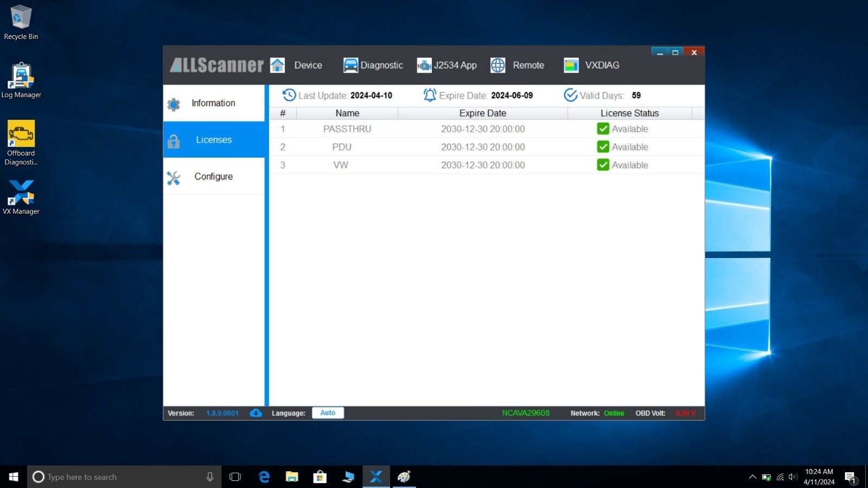Click the Licenses padlock icon
The width and height of the screenshot is (868, 488).
[174, 141]
